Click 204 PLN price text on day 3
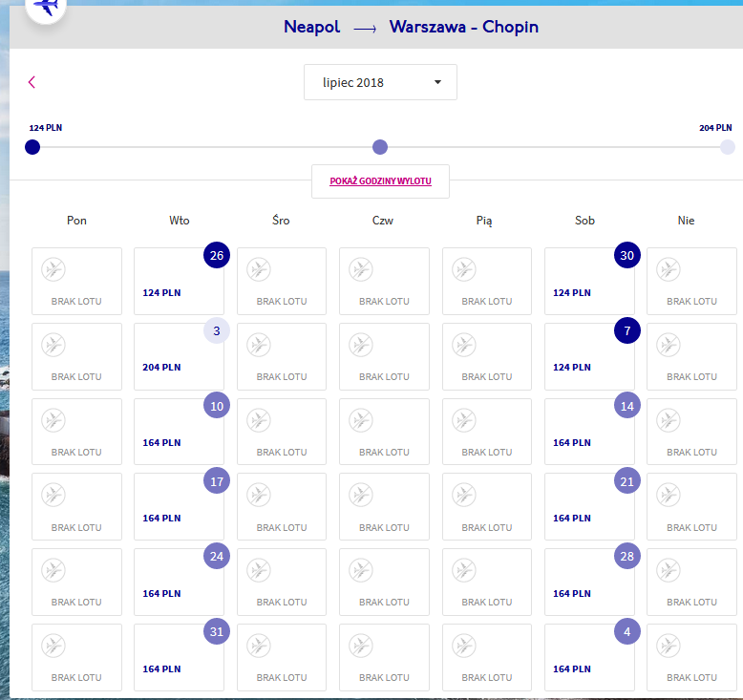The height and width of the screenshot is (700, 743). (x=161, y=368)
